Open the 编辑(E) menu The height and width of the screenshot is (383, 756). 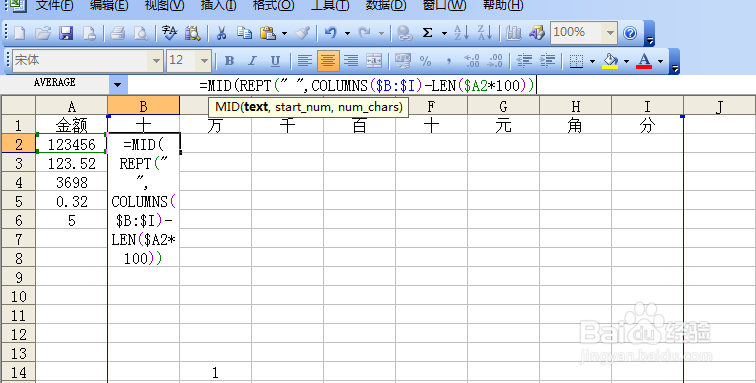click(x=109, y=6)
